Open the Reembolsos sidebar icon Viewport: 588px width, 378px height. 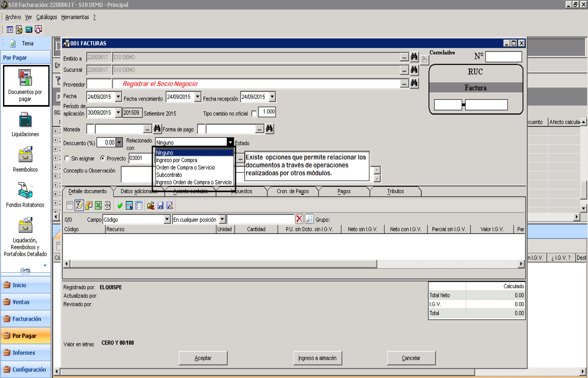(x=25, y=160)
